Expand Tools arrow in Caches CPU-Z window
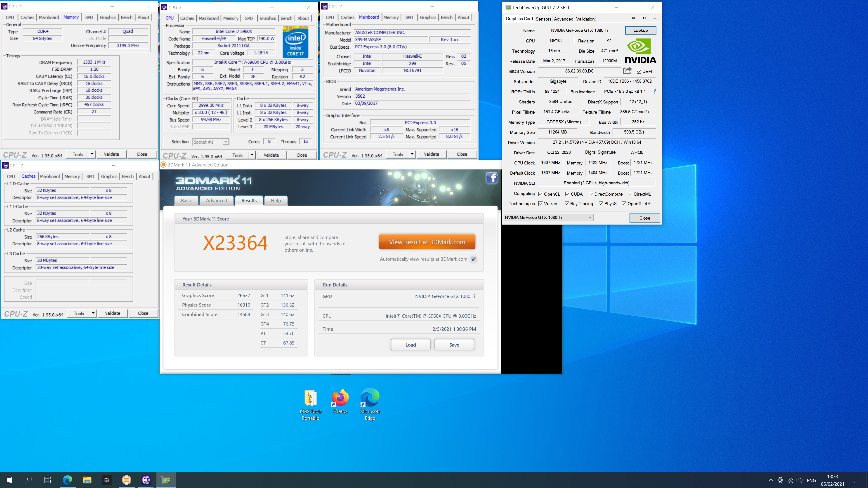868x488 pixels. click(x=93, y=313)
